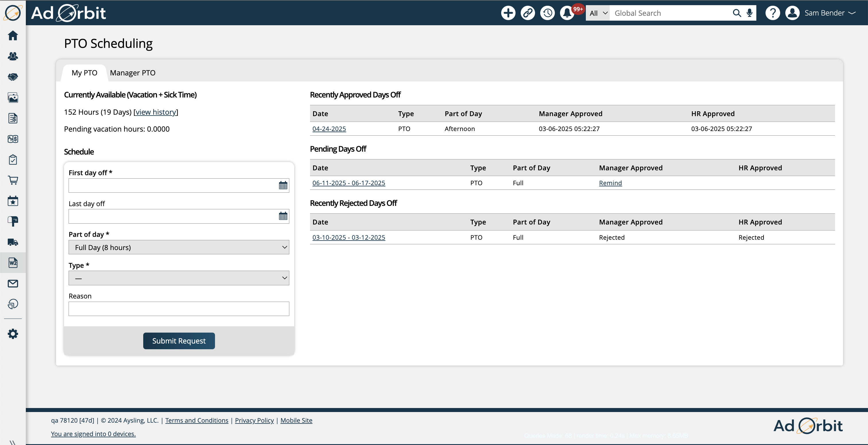The width and height of the screenshot is (868, 445).
Task: Open the envelope email icon in the sidebar
Action: coord(13,284)
